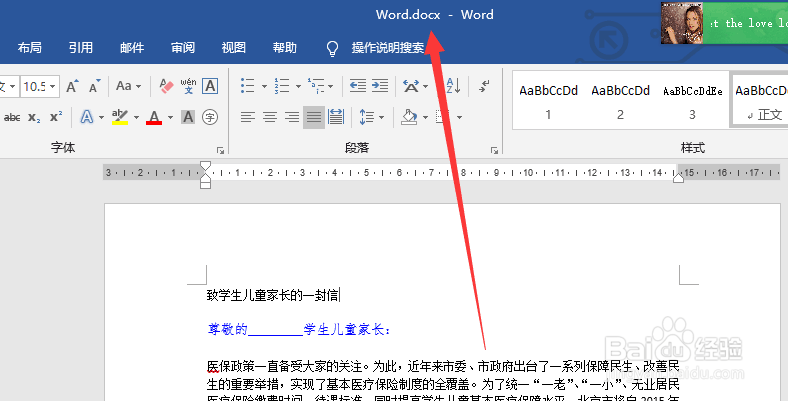The height and width of the screenshot is (401, 788).
Task: Open the 段落 dialog launcher
Action: click(495, 150)
